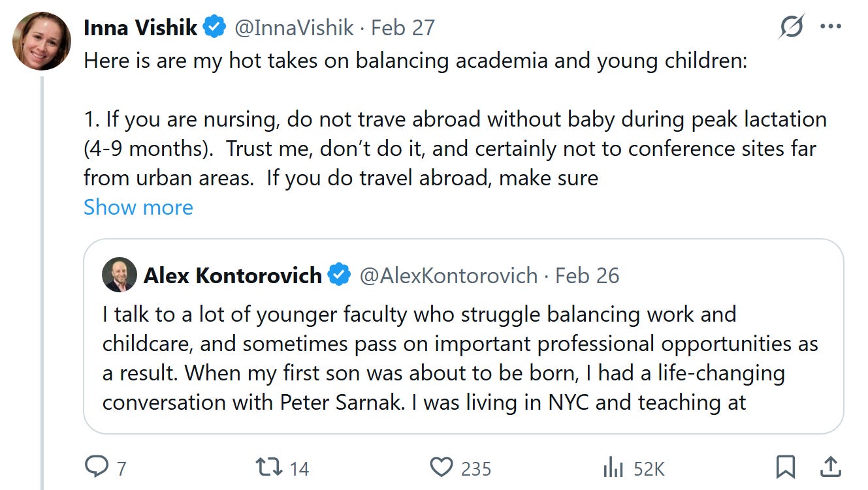This screenshot has width=868, height=490.
Task: Click Alex Kontorovich's verified badge
Action: [338, 275]
